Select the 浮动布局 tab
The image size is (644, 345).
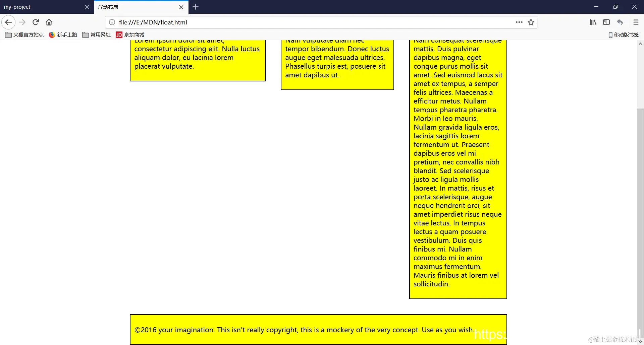[141, 7]
